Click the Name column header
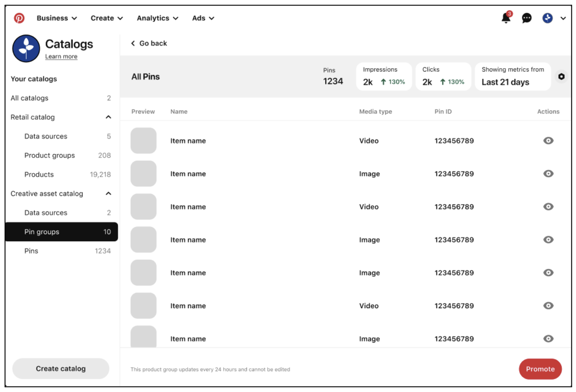576x392 pixels. pyautogui.click(x=179, y=112)
